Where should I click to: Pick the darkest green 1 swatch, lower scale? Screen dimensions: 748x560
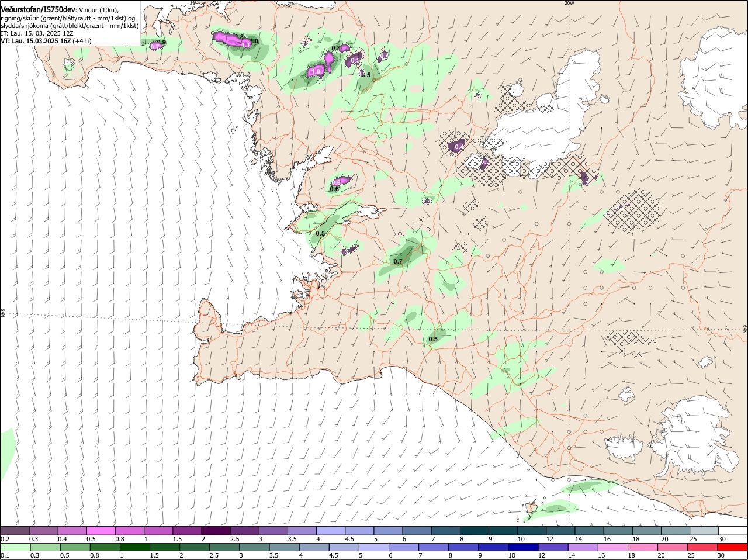pyautogui.click(x=135, y=547)
